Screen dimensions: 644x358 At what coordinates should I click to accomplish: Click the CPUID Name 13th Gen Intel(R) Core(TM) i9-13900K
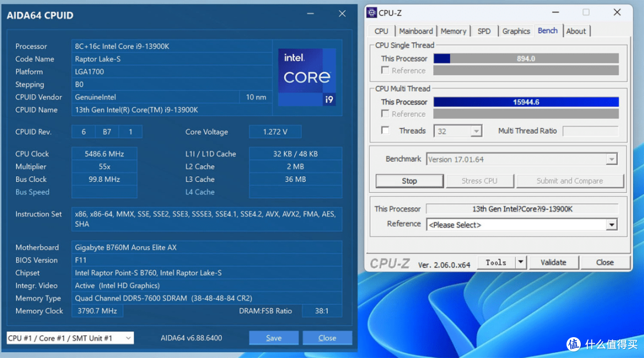[172, 110]
